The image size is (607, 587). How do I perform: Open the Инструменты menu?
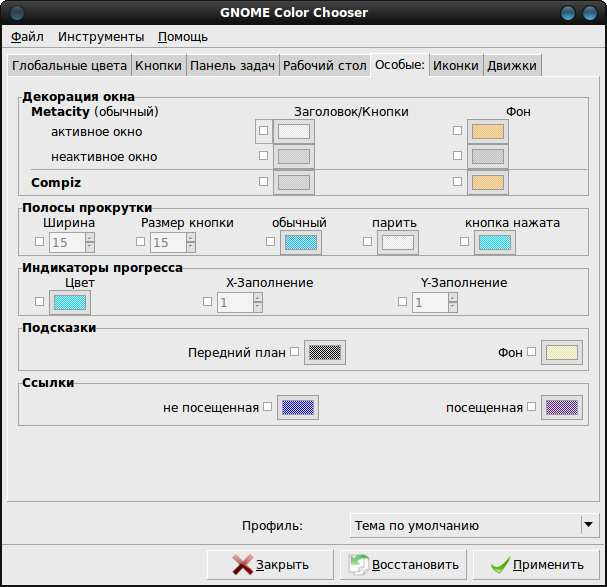(101, 37)
